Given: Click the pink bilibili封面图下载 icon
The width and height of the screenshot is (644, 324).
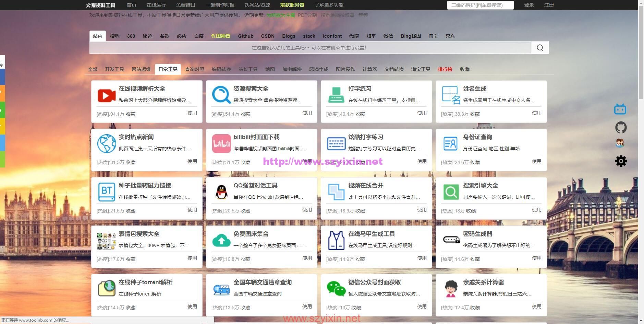Looking at the screenshot, I should click(221, 143).
